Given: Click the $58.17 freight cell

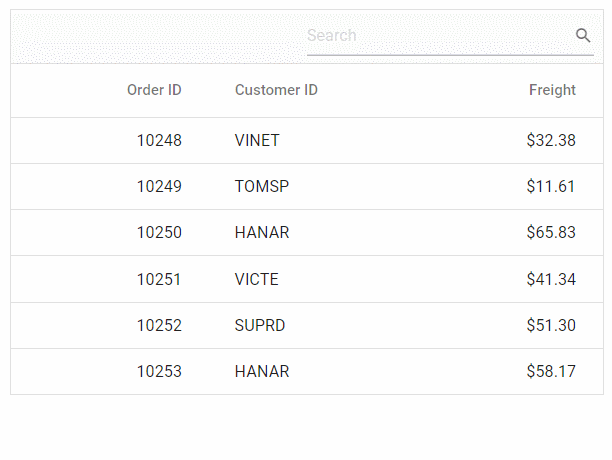Looking at the screenshot, I should click(551, 372).
